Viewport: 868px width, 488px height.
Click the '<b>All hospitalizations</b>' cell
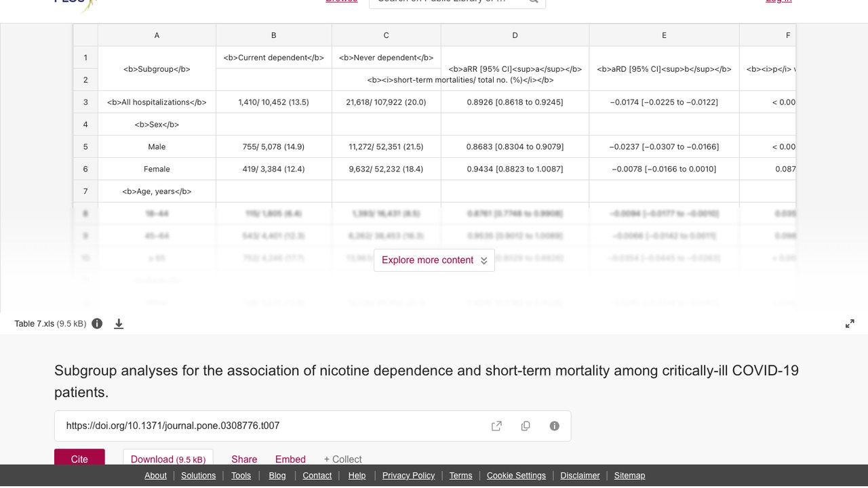(x=157, y=102)
